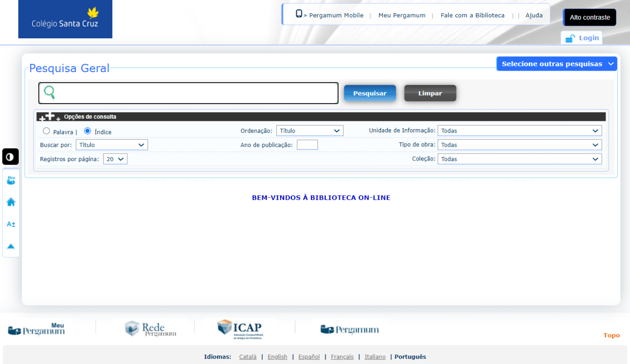Image resolution: width=630 pixels, height=364 pixels.
Task: Open the Ordenação dropdown
Action: 309,131
